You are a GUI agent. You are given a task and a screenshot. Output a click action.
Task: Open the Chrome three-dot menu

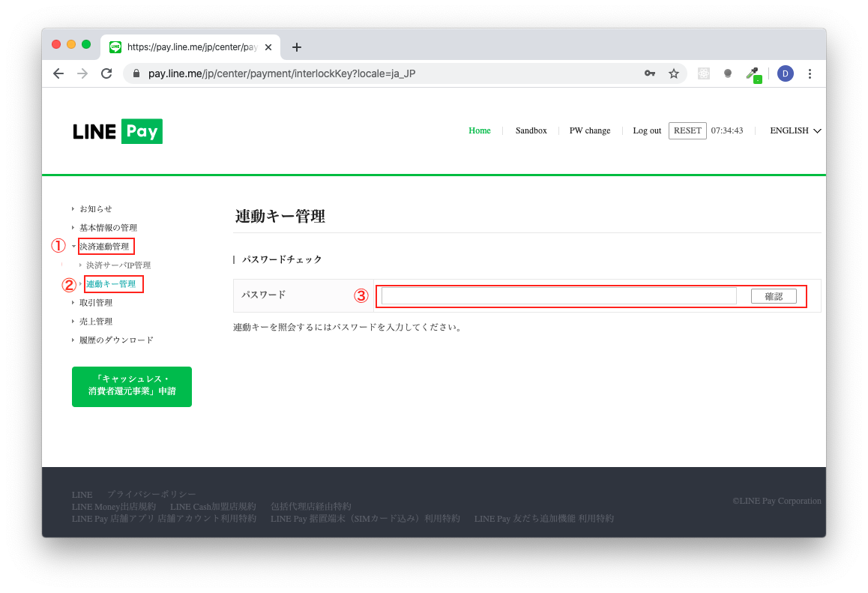810,73
